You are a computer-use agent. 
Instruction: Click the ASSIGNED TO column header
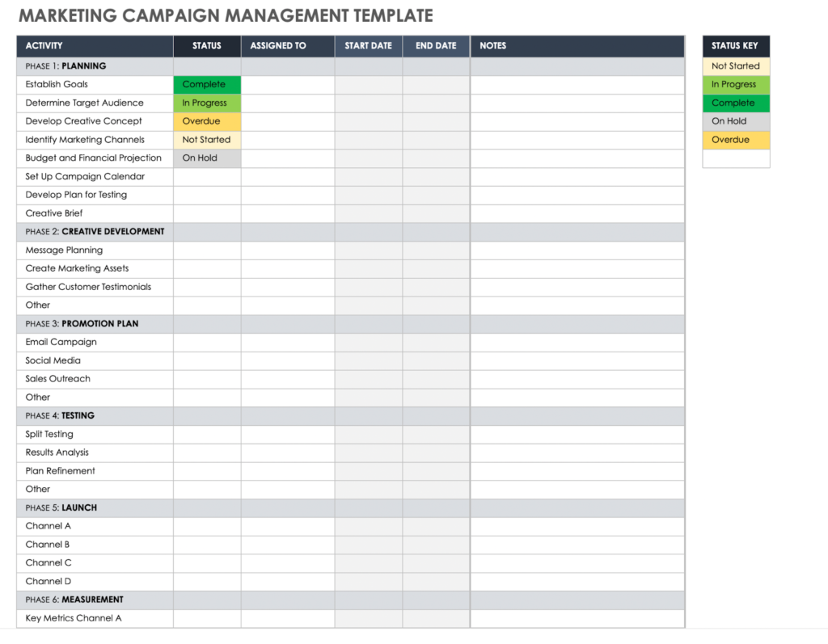(x=288, y=46)
